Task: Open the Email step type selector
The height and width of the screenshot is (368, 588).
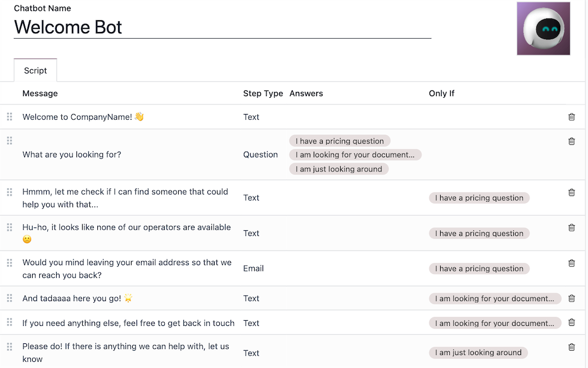Action: [253, 269]
